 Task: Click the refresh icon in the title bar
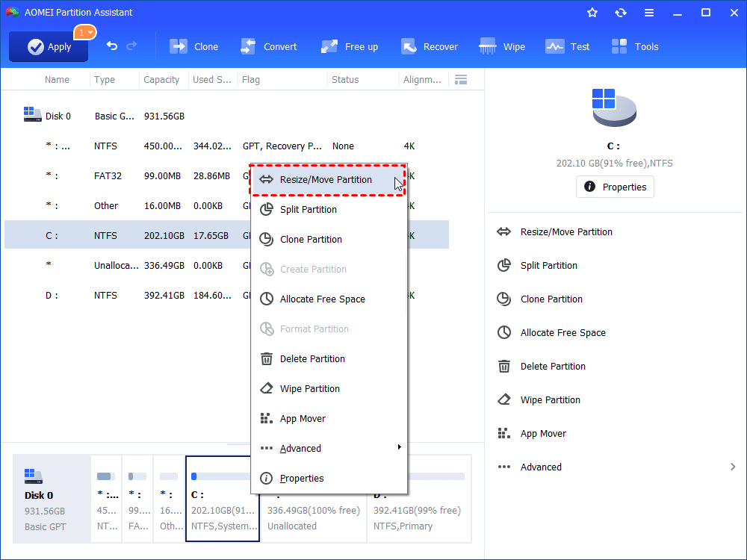coord(620,13)
